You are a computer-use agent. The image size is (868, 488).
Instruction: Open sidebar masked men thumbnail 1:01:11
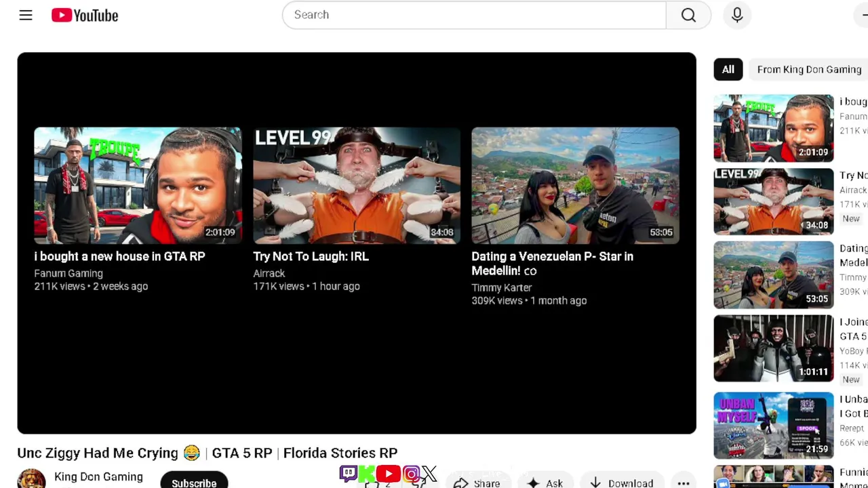click(x=773, y=348)
